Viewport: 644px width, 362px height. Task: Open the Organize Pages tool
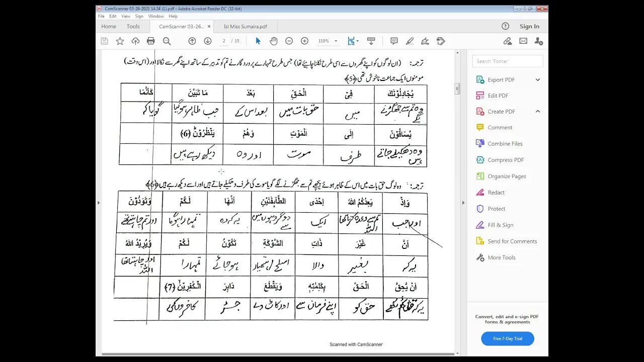pyautogui.click(x=507, y=176)
